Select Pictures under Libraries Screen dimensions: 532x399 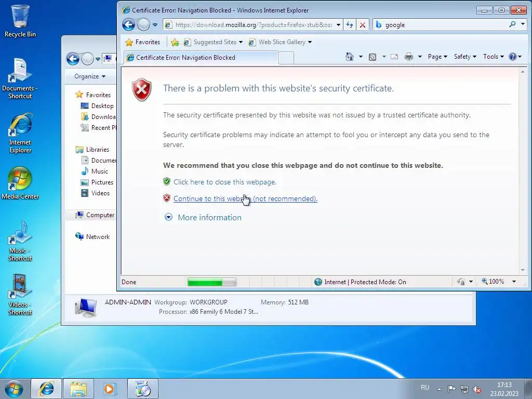(97, 182)
